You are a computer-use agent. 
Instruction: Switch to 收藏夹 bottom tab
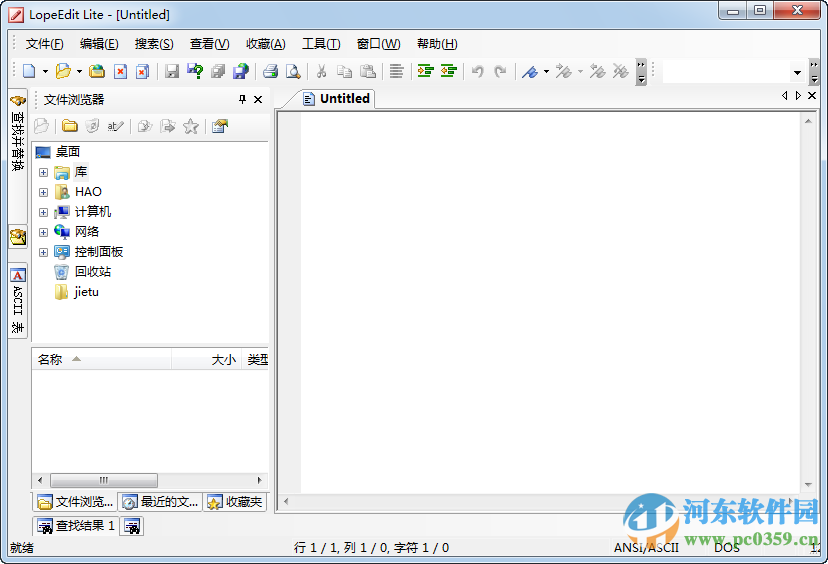[x=236, y=502]
